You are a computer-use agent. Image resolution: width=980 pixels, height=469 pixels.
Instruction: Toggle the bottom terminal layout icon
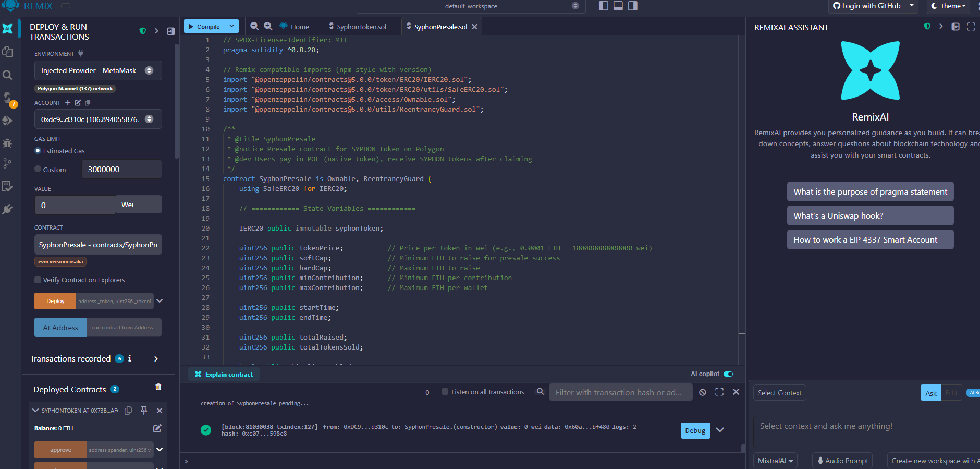tap(618, 6)
